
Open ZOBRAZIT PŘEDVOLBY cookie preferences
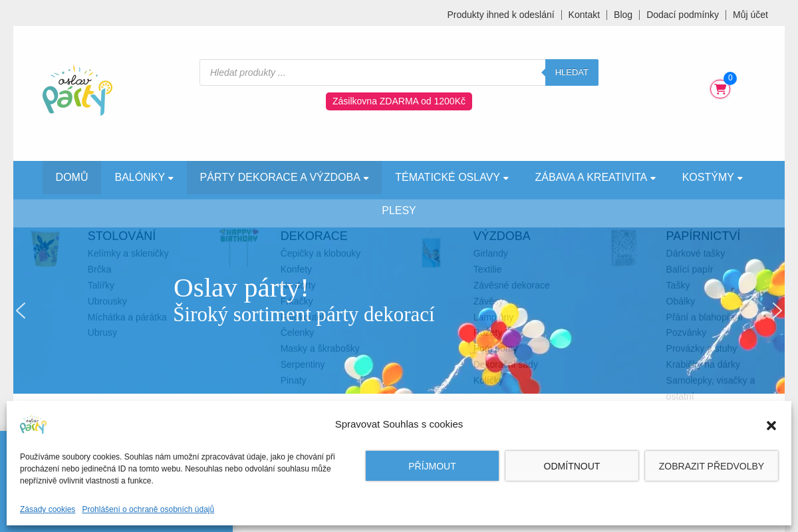(712, 466)
